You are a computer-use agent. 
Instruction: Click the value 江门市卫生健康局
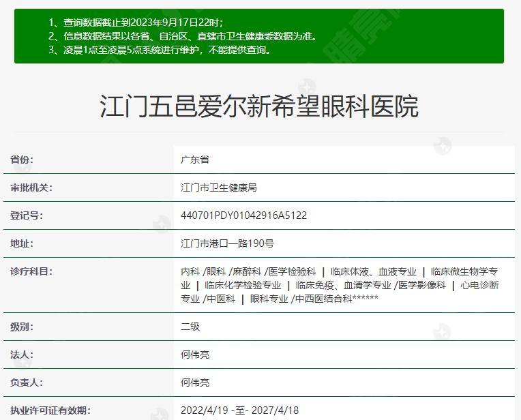tap(219, 187)
